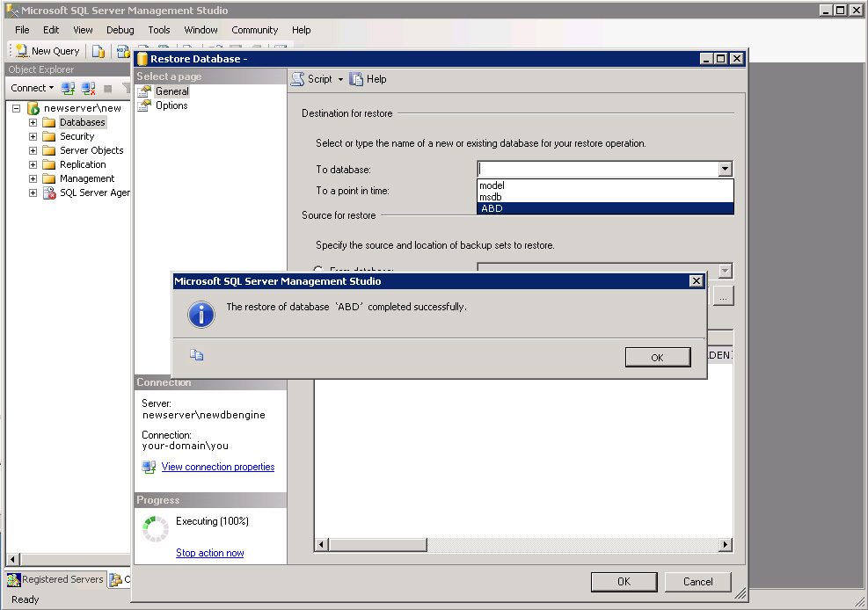Expand the Databases node
This screenshot has width=868, height=610.
pyautogui.click(x=33, y=122)
